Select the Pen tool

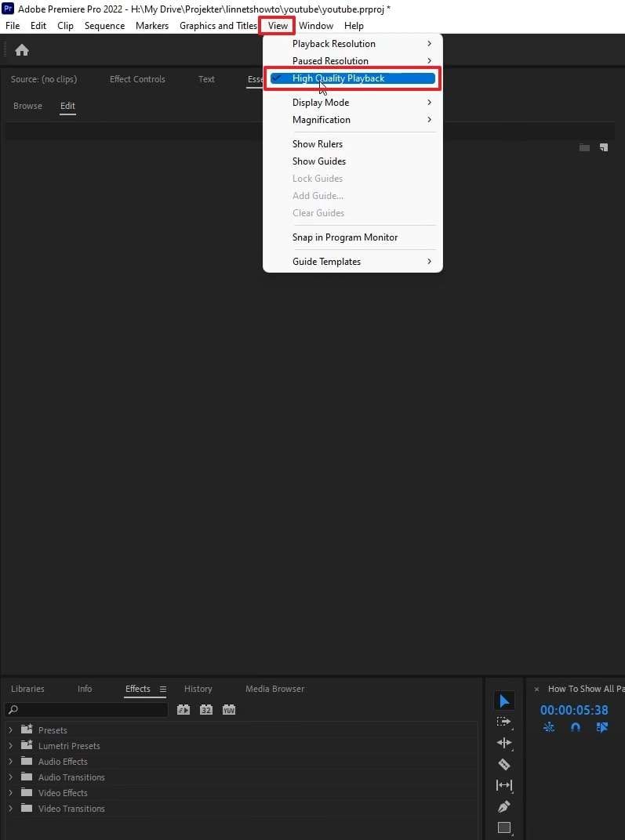click(x=504, y=806)
